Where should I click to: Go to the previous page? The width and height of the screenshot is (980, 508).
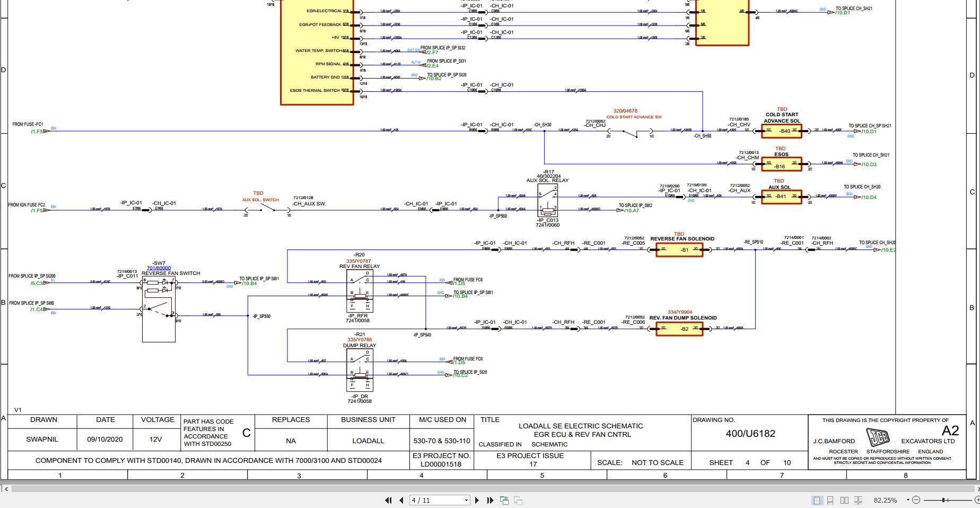(401, 500)
